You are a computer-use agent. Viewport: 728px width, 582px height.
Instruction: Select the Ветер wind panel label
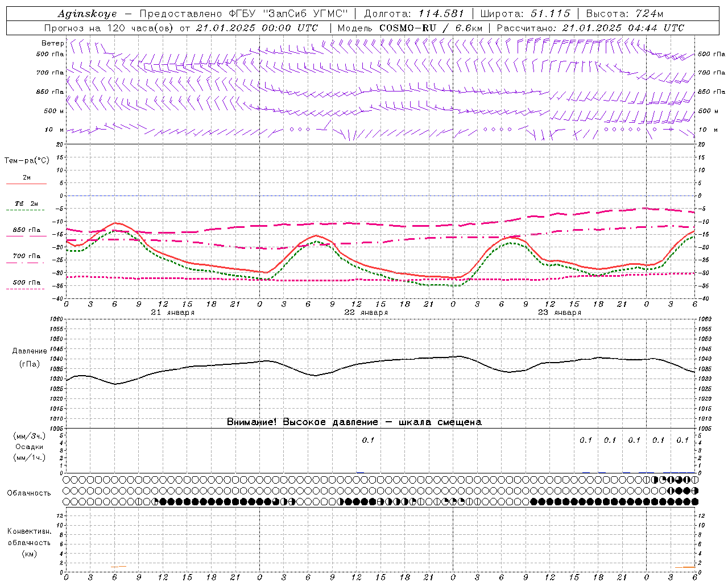[52, 43]
